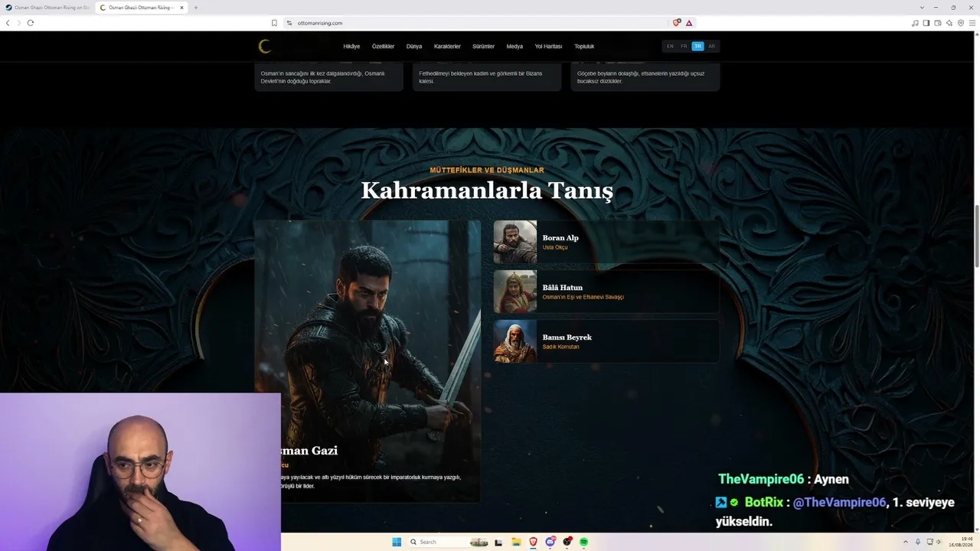Toggle the browser sidebar panel
980x551 pixels.
point(926,23)
